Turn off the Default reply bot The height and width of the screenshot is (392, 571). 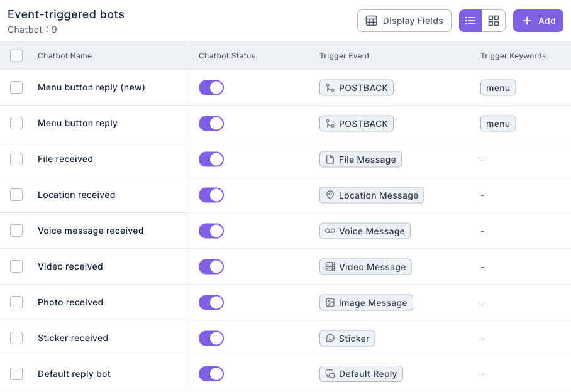(211, 374)
